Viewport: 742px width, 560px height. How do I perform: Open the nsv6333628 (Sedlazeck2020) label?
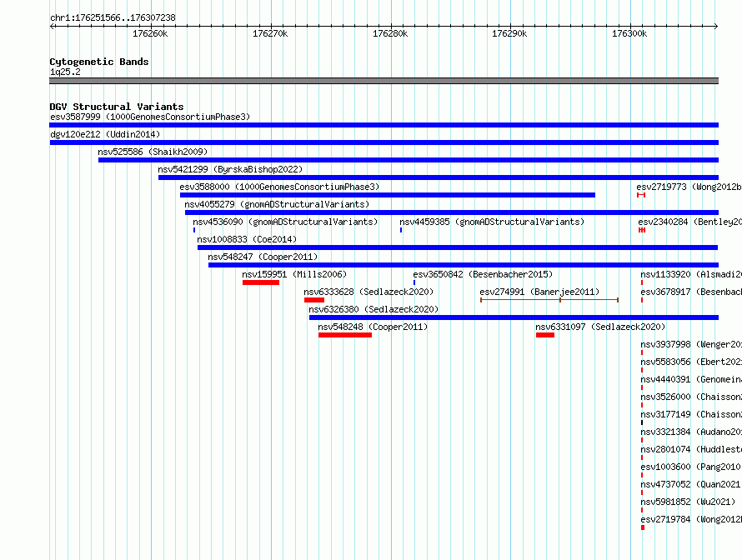[x=368, y=292]
